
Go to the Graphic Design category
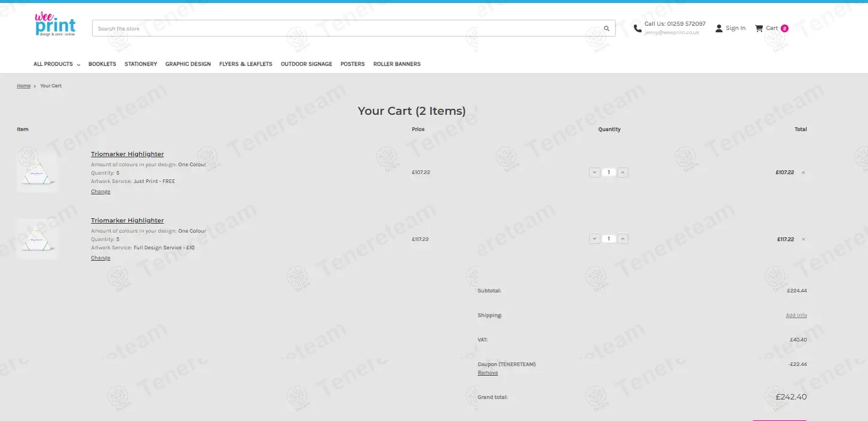click(x=188, y=64)
